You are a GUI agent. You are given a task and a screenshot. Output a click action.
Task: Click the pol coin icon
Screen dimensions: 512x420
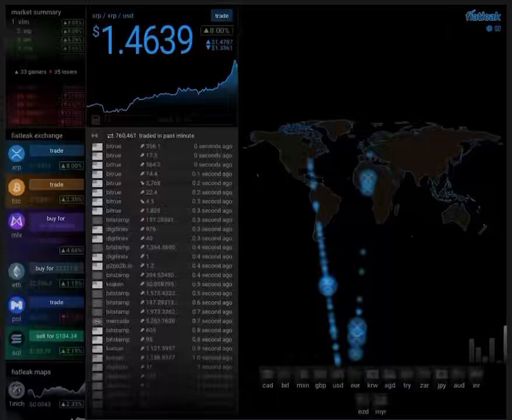point(17,305)
